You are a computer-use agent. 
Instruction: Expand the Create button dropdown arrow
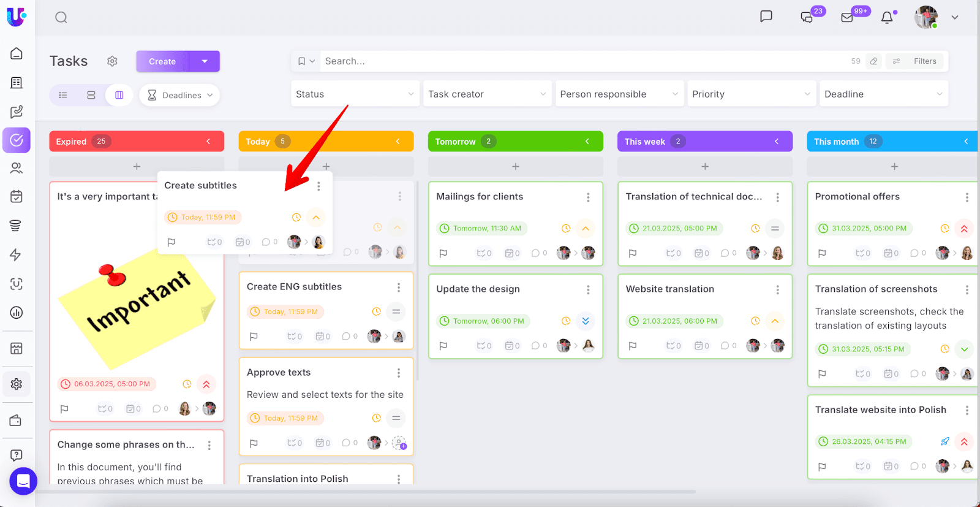[205, 61]
